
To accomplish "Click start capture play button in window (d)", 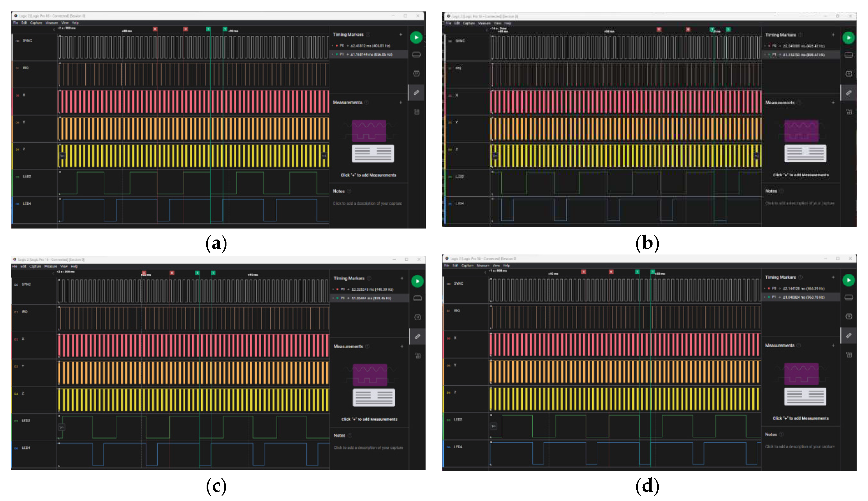I will 848,280.
